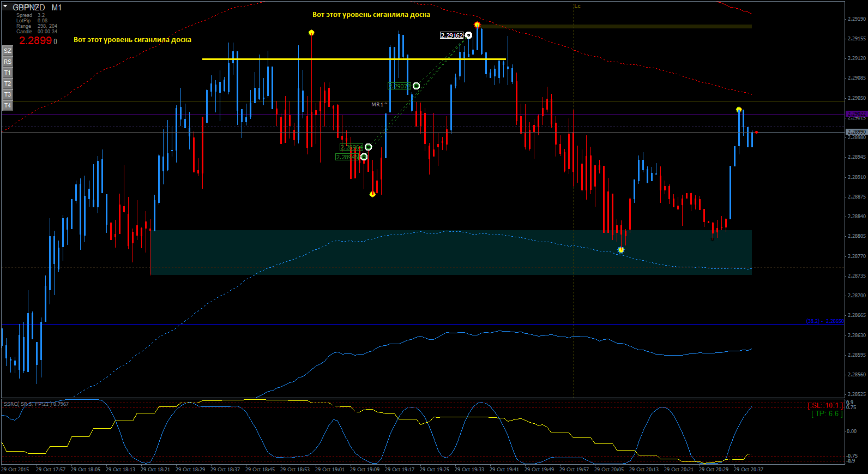Toggle the T1 panel button

pyautogui.click(x=8, y=73)
